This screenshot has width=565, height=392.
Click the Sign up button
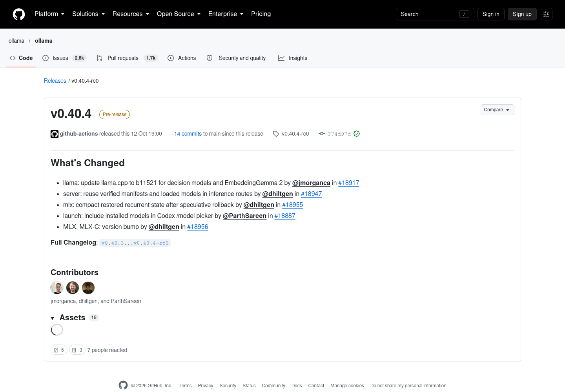point(522,14)
